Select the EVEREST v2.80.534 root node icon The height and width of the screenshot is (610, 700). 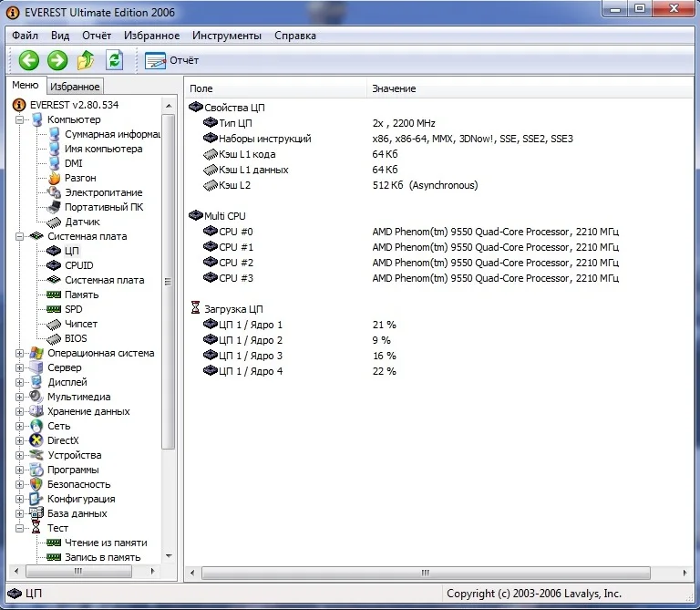19,105
